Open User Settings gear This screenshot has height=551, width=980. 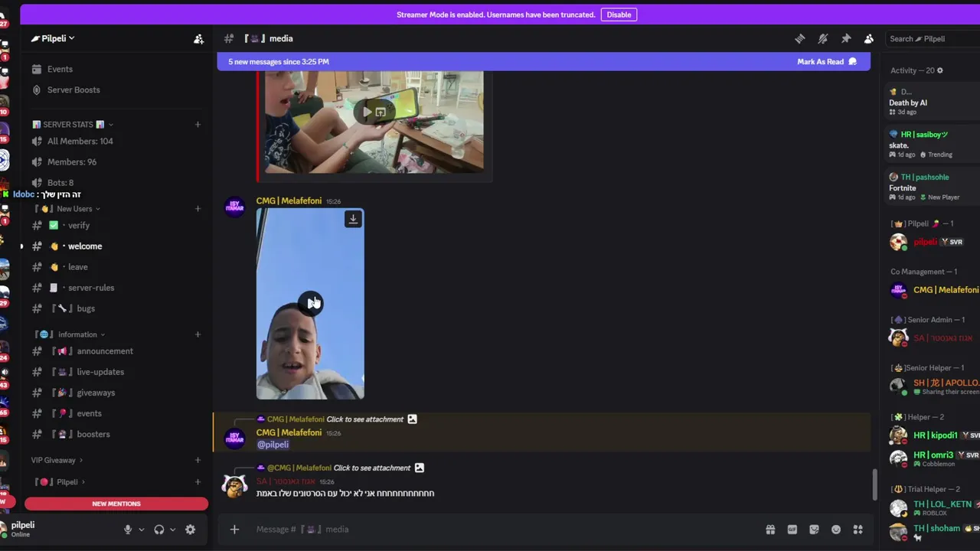(x=191, y=529)
